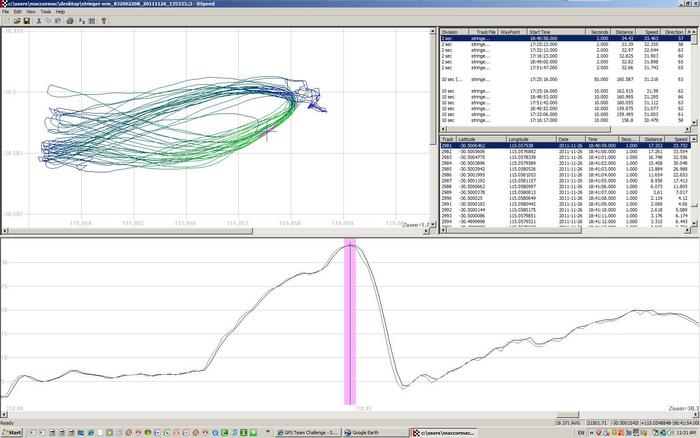Open the Windows Start menu
The width and height of the screenshot is (700, 438).
(x=13, y=432)
